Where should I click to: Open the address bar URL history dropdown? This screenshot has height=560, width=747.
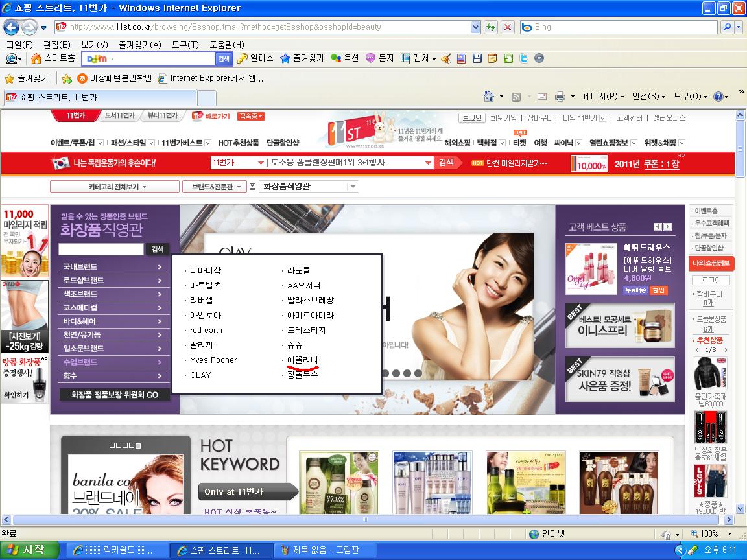pyautogui.click(x=475, y=27)
